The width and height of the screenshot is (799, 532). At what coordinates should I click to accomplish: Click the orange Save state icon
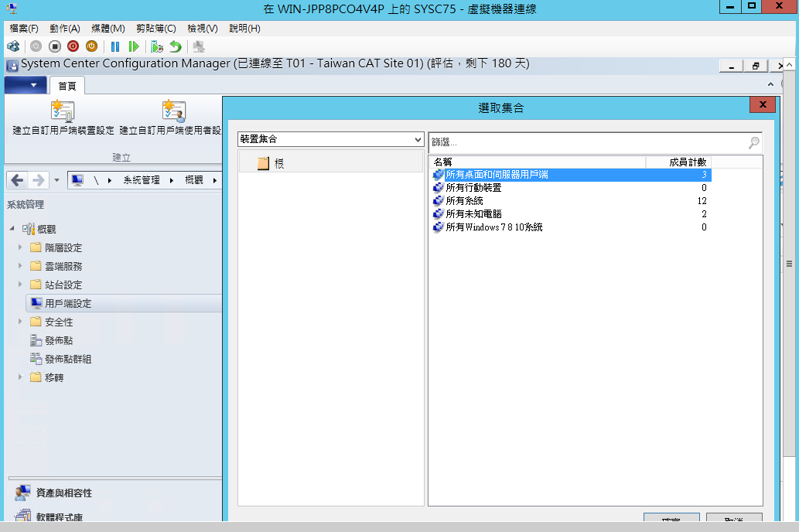[92, 46]
